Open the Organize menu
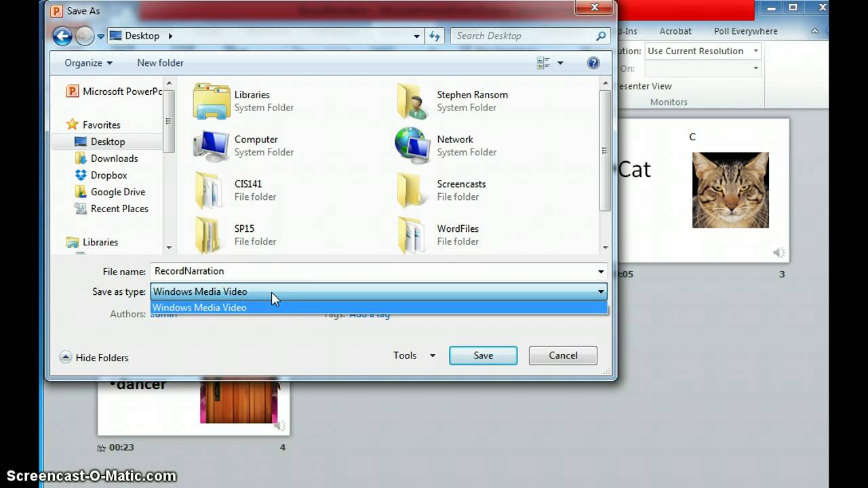The height and width of the screenshot is (488, 868). [x=88, y=62]
